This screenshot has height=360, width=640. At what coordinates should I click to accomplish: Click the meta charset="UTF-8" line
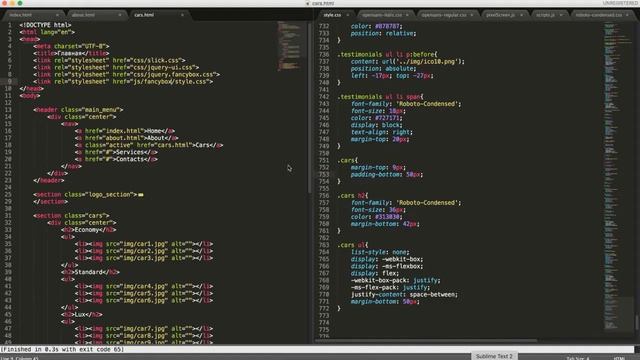(x=71, y=46)
